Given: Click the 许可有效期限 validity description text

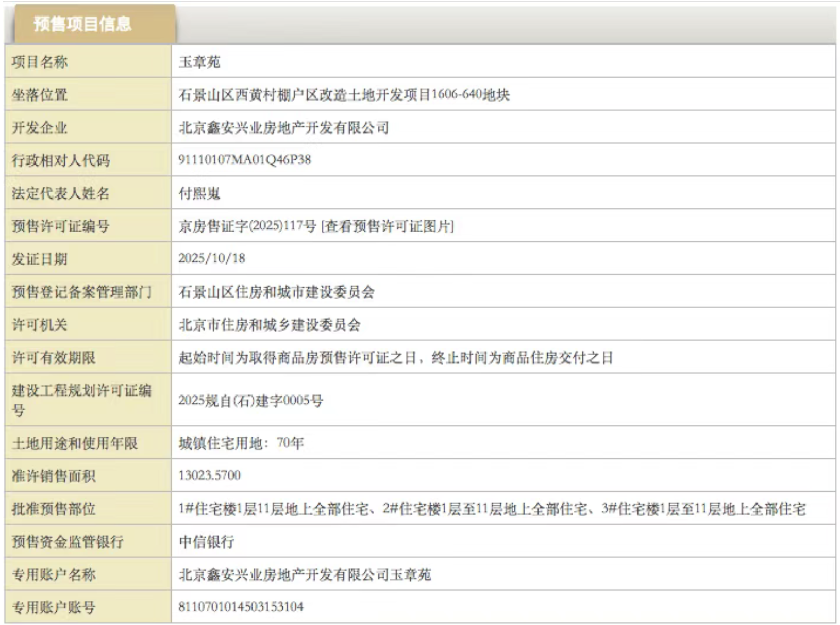Looking at the screenshot, I should point(395,357).
